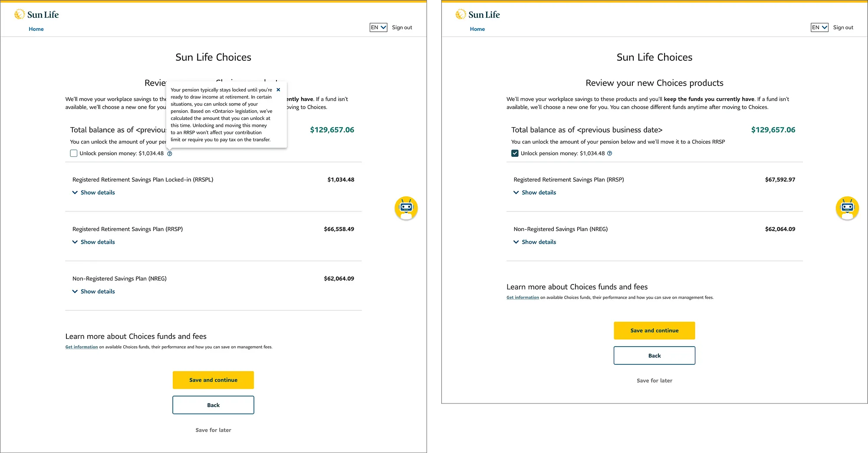Open the chatbot assistant on right page
The height and width of the screenshot is (453, 868).
(x=847, y=208)
